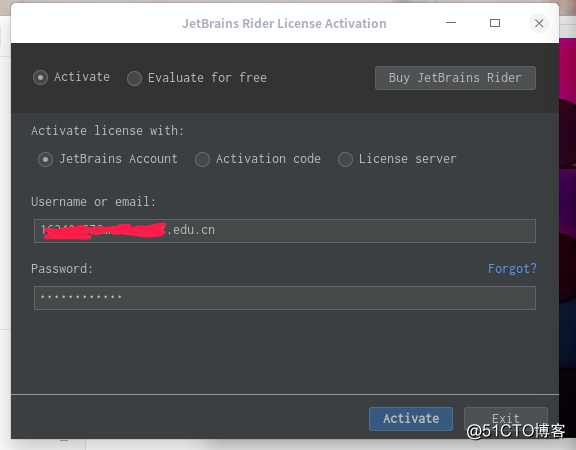Maximize the License Activation window
This screenshot has height=450, width=576.
495,23
